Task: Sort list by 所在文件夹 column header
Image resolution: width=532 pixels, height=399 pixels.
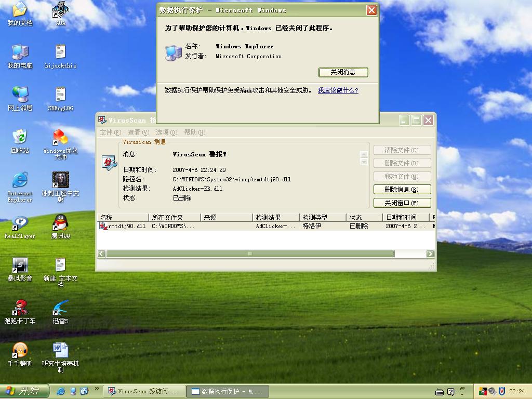Action: (x=175, y=218)
